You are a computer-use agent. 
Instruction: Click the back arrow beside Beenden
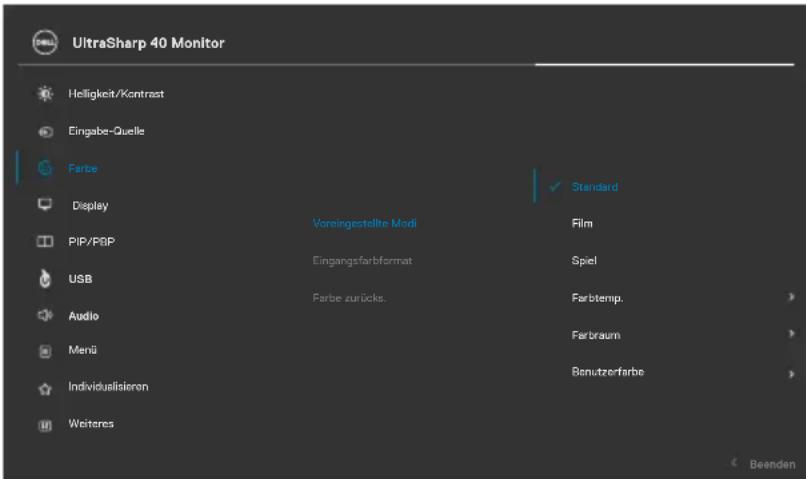tap(734, 463)
